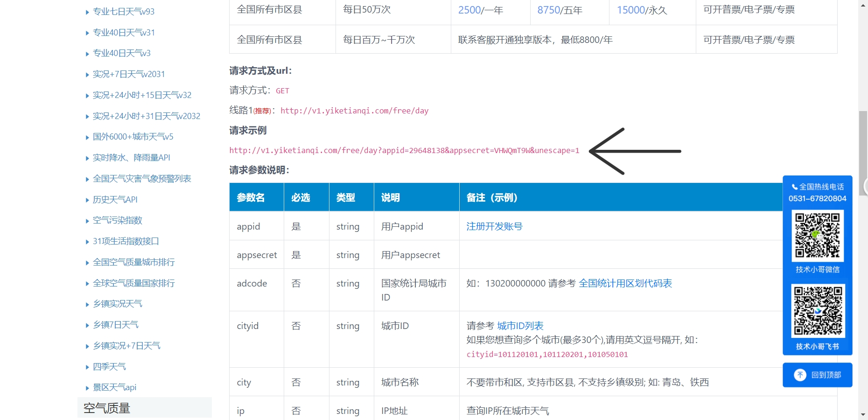Click the scrollbar down arrow
This screenshot has height=420, width=868.
[x=863, y=414]
